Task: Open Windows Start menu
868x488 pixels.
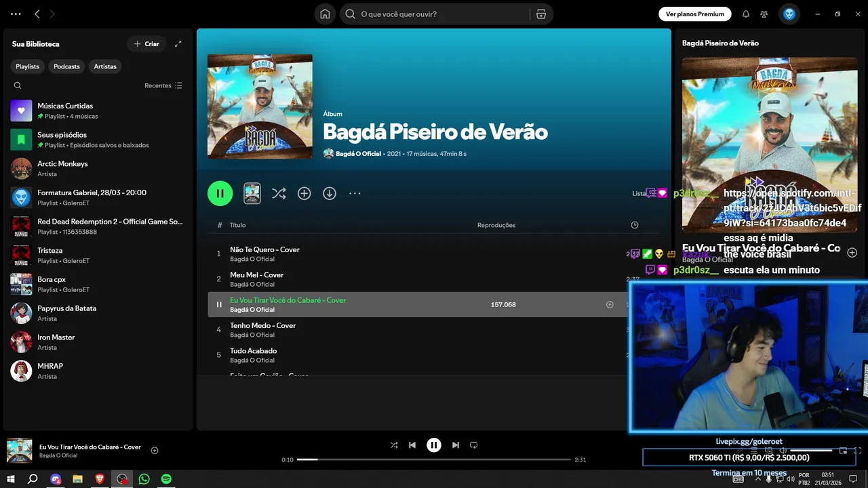Action: (11, 479)
